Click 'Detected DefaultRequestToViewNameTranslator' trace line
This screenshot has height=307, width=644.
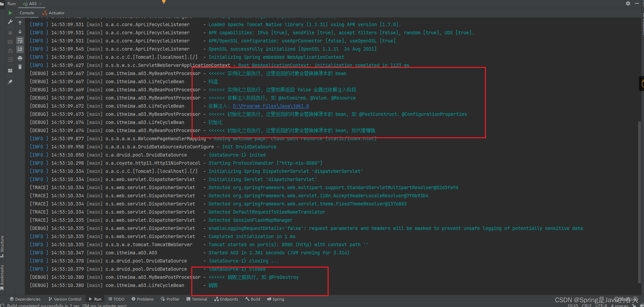pyautogui.click(x=267, y=212)
